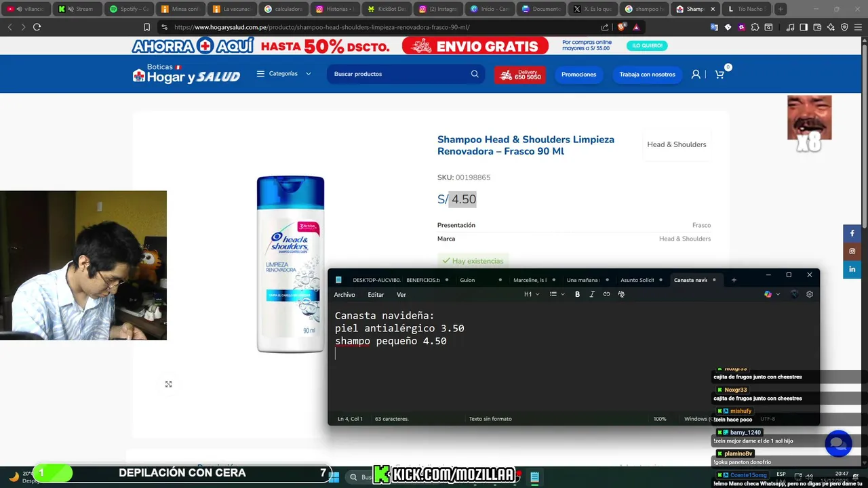Open the list style dropdown in Notepad
The image size is (868, 488).
557,294
